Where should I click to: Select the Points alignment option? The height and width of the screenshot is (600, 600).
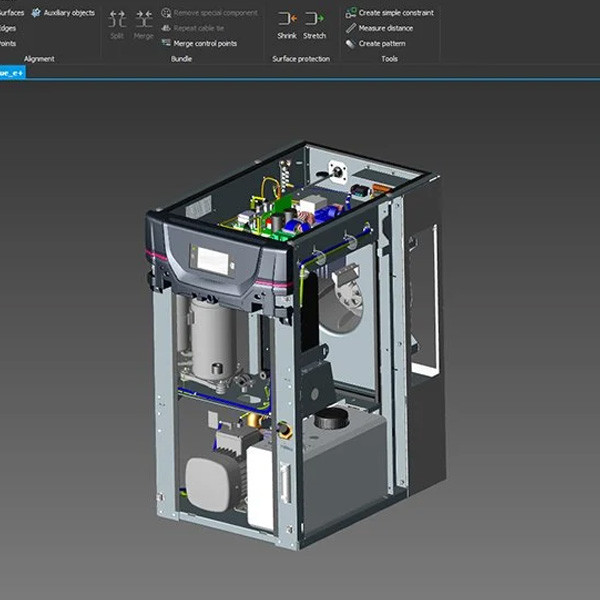[8, 43]
